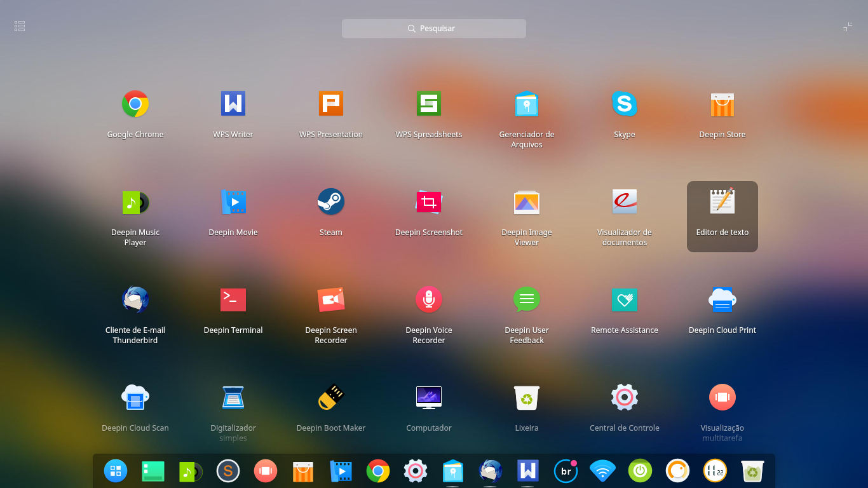
Task: Start Skype
Action: click(625, 104)
